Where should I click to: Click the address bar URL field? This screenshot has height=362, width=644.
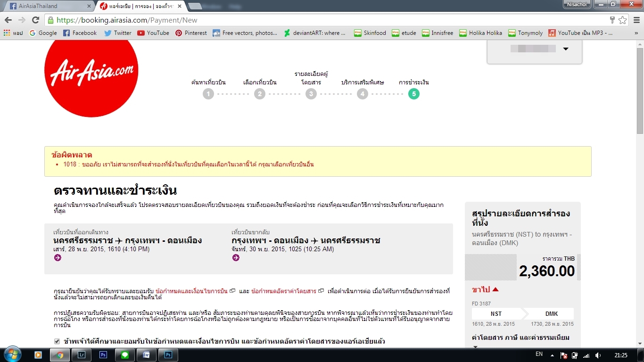coord(330,20)
